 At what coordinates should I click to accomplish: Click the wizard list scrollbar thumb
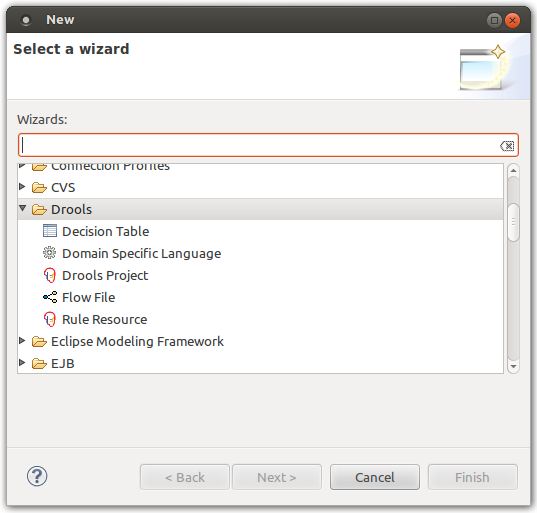(x=513, y=222)
